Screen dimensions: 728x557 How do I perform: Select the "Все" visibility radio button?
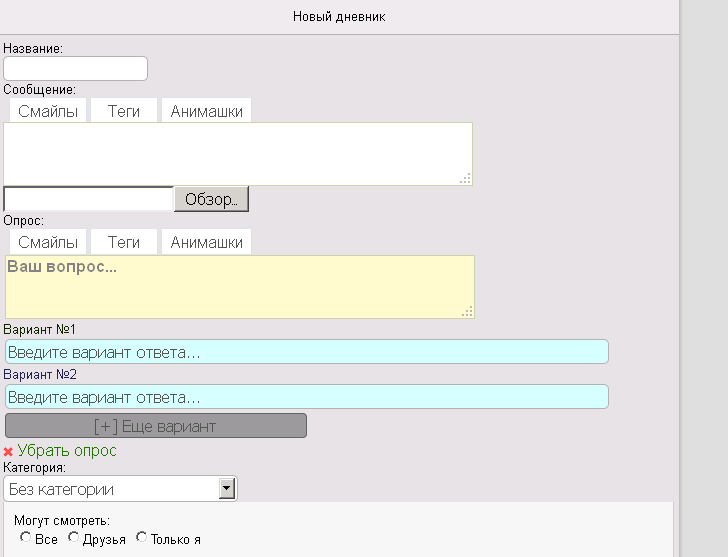tap(25, 538)
